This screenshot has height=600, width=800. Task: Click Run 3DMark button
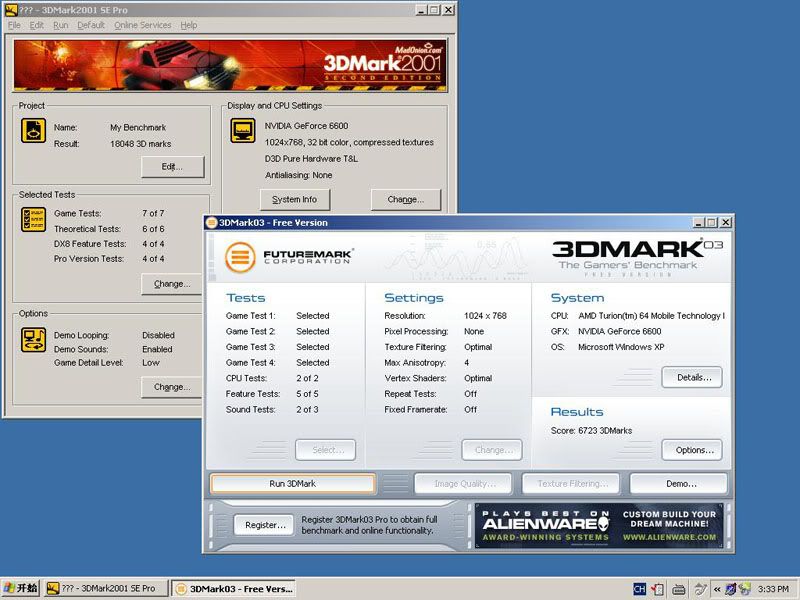[x=292, y=484]
